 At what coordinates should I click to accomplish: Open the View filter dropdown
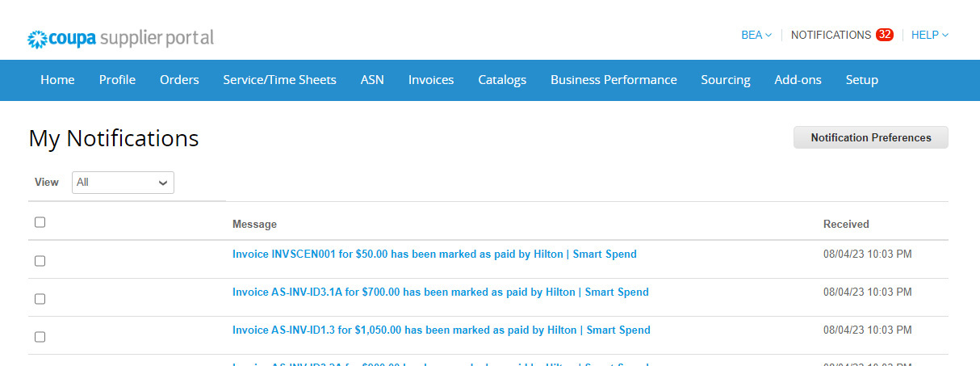(123, 183)
